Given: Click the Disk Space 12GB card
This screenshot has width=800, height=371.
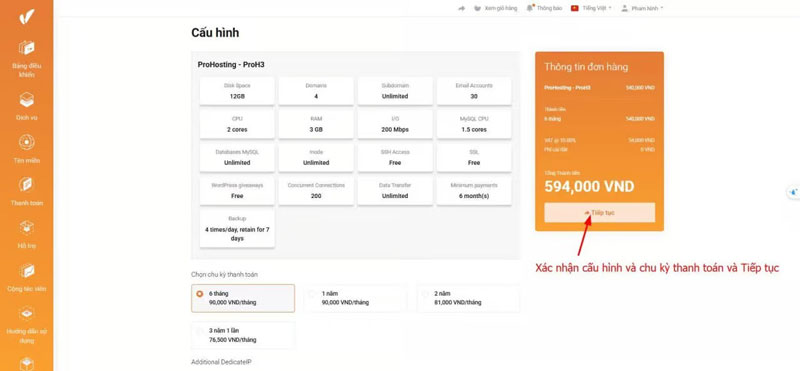Looking at the screenshot, I should click(237, 91).
